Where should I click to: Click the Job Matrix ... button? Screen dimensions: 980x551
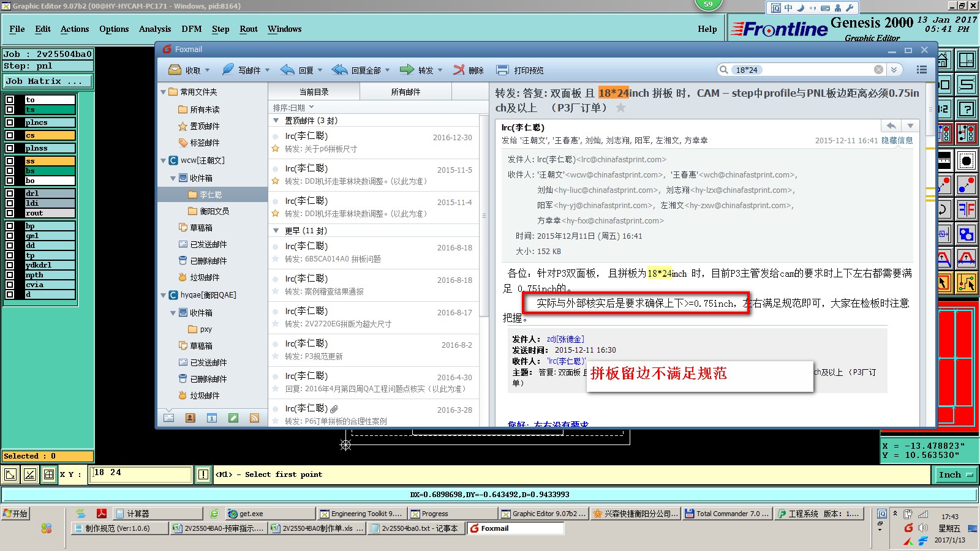[x=48, y=81]
